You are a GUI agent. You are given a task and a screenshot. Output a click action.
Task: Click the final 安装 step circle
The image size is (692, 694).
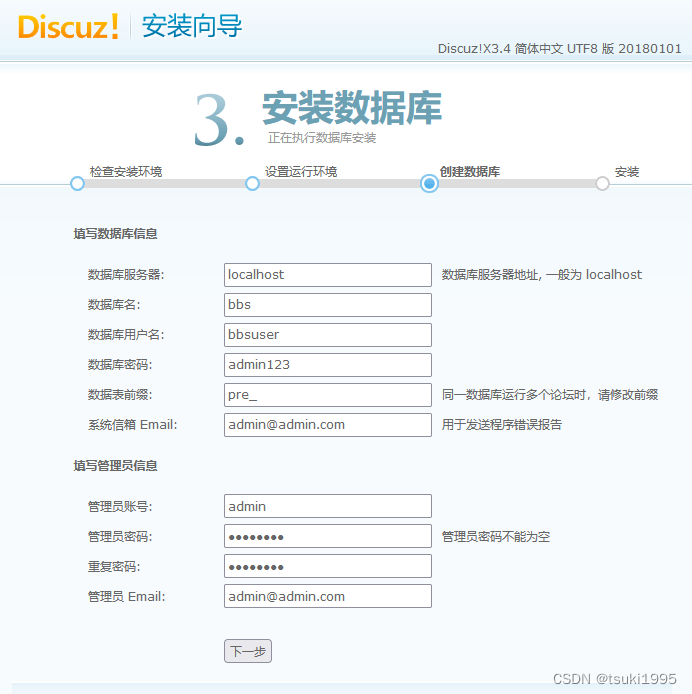pos(603,183)
